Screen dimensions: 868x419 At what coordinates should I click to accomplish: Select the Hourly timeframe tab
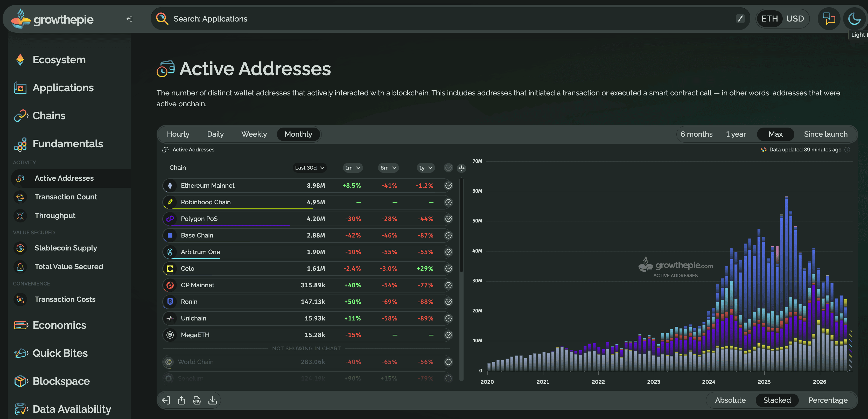click(178, 134)
